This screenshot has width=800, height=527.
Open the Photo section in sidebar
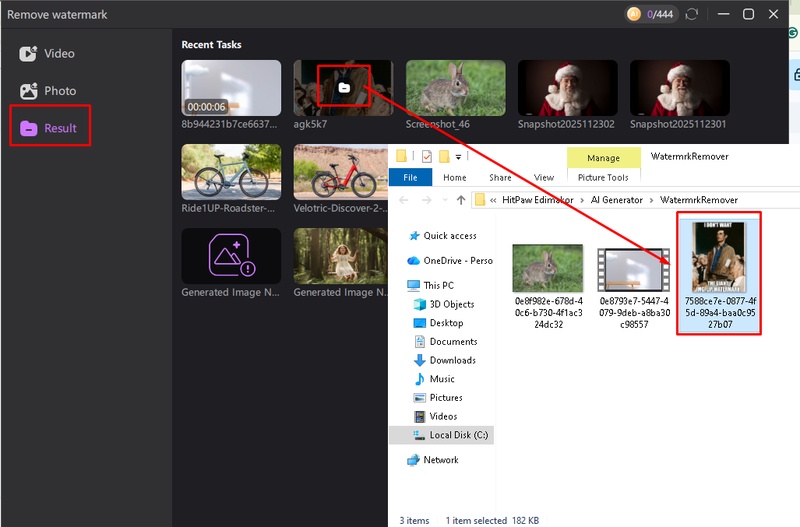pos(48,91)
